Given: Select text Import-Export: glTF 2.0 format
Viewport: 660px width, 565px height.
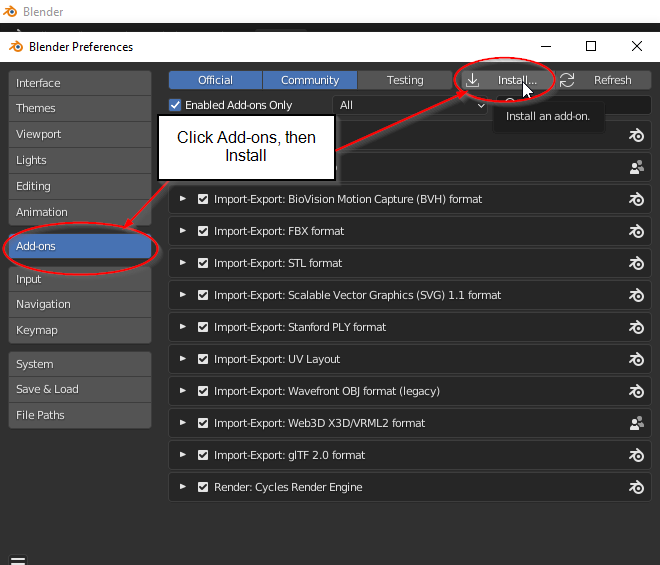Looking at the screenshot, I should coord(290,455).
